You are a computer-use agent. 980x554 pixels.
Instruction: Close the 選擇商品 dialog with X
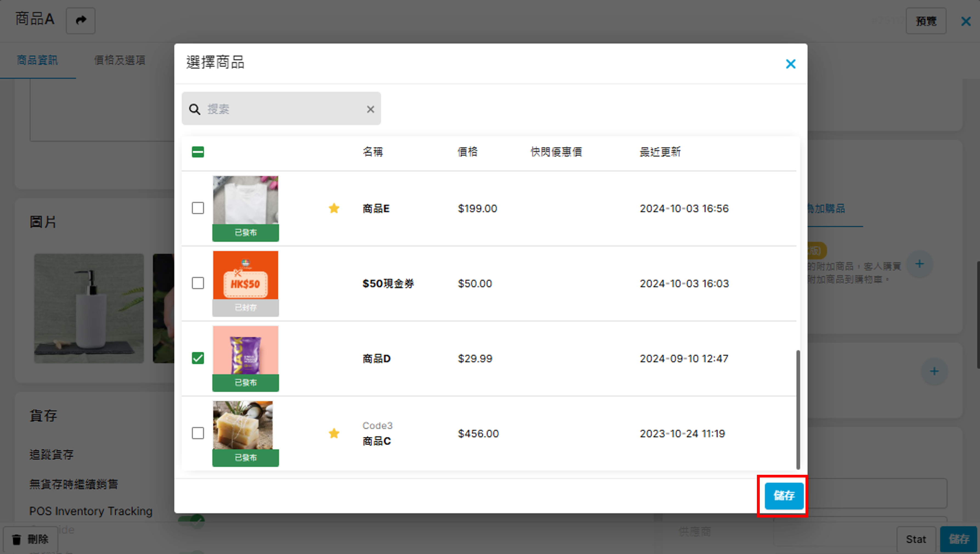[x=790, y=64]
